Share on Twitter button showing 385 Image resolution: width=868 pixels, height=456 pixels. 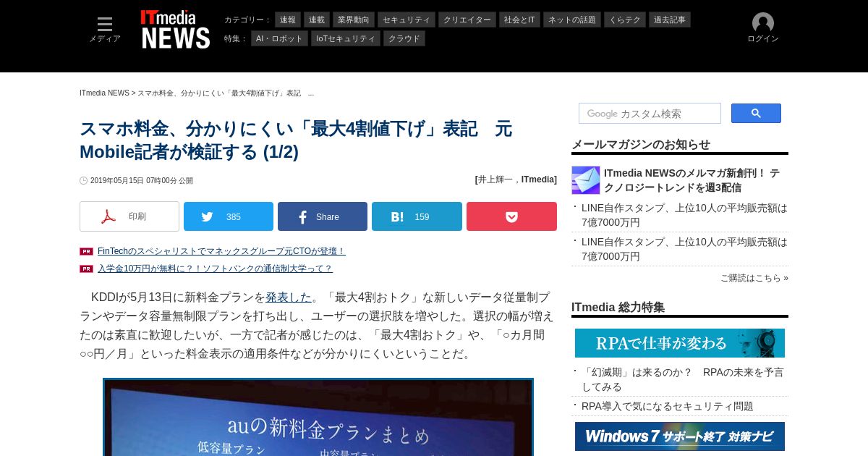pyautogui.click(x=229, y=216)
